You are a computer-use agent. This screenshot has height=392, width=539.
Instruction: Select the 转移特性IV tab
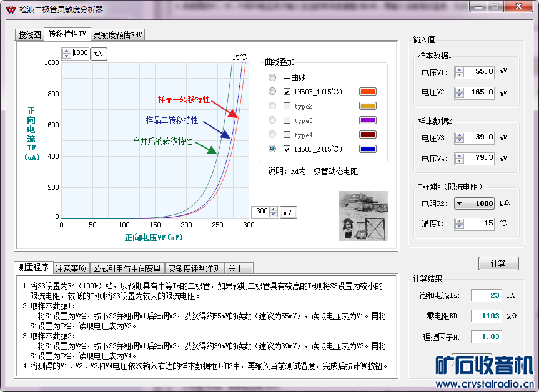tap(67, 34)
